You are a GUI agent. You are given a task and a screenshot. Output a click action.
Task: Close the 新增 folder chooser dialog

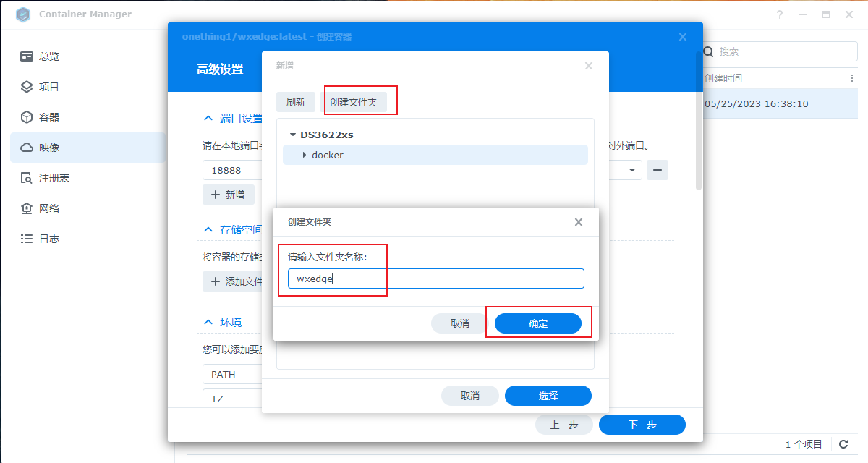589,66
